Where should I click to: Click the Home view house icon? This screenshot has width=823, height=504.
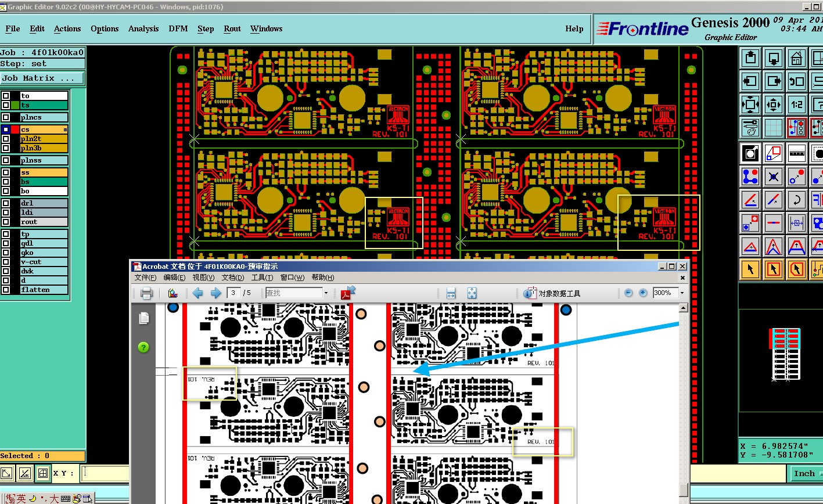[796, 58]
